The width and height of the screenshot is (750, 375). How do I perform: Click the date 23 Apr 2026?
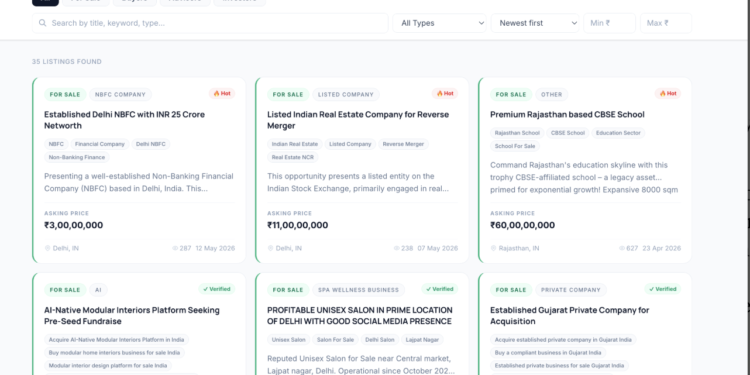coord(662,248)
